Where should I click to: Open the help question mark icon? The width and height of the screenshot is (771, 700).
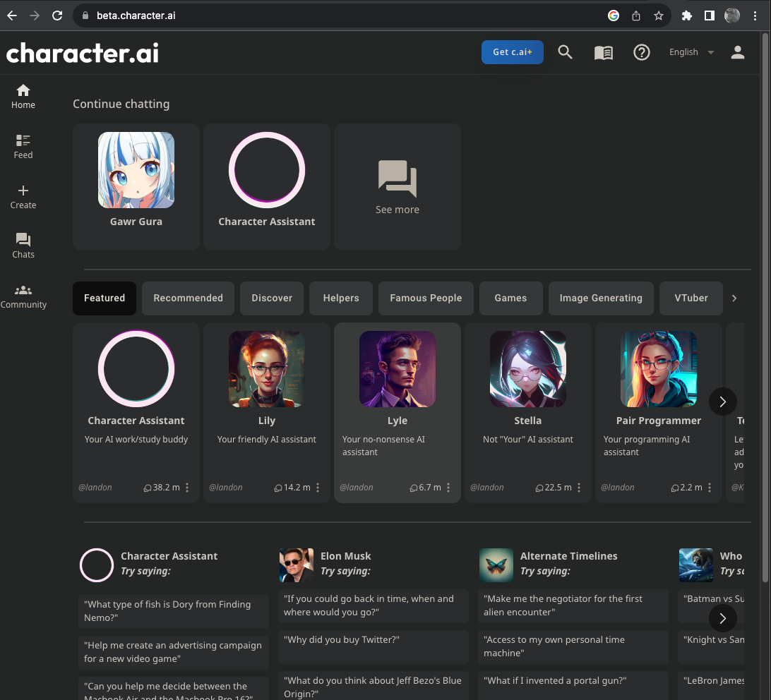tap(641, 52)
